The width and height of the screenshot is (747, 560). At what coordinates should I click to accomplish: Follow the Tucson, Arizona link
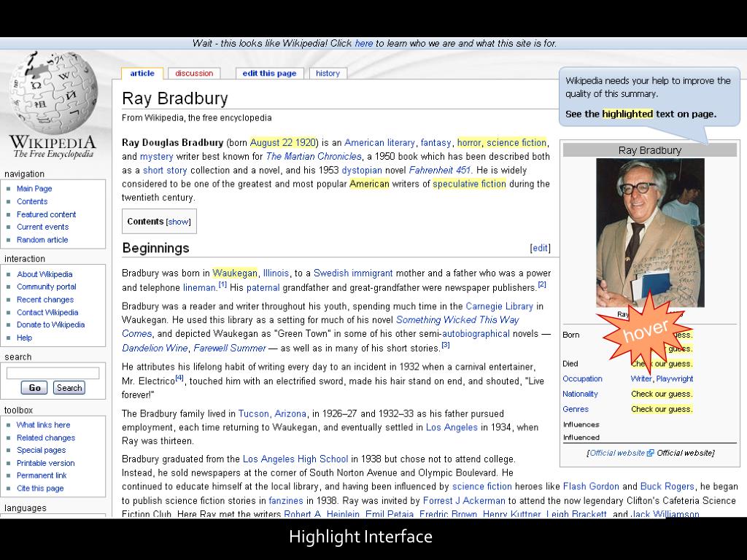pyautogui.click(x=272, y=414)
